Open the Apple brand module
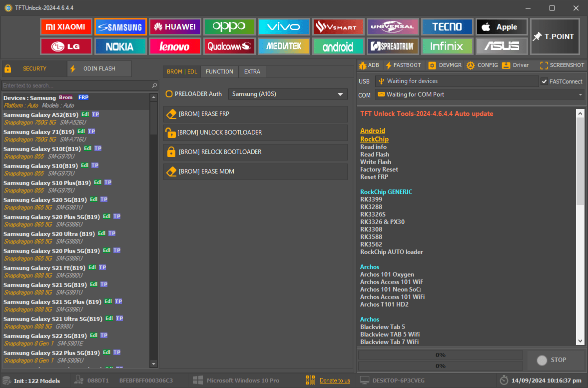Screen dimensions: 588x388 coord(501,27)
